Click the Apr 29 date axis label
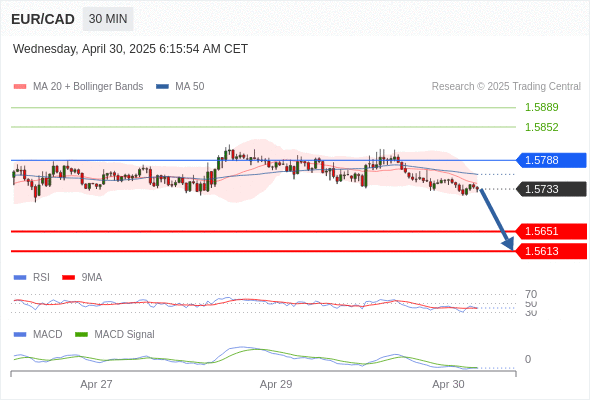 pyautogui.click(x=276, y=384)
